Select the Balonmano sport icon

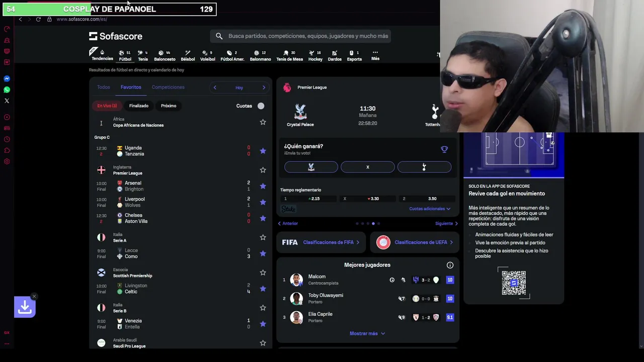260,56
